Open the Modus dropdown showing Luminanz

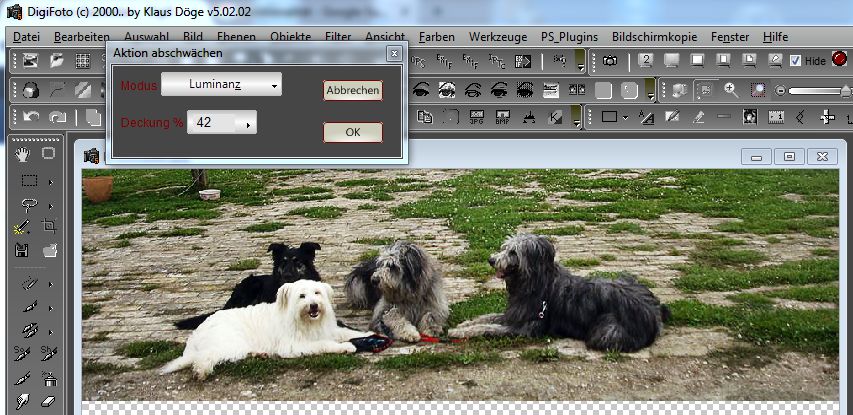coord(222,85)
